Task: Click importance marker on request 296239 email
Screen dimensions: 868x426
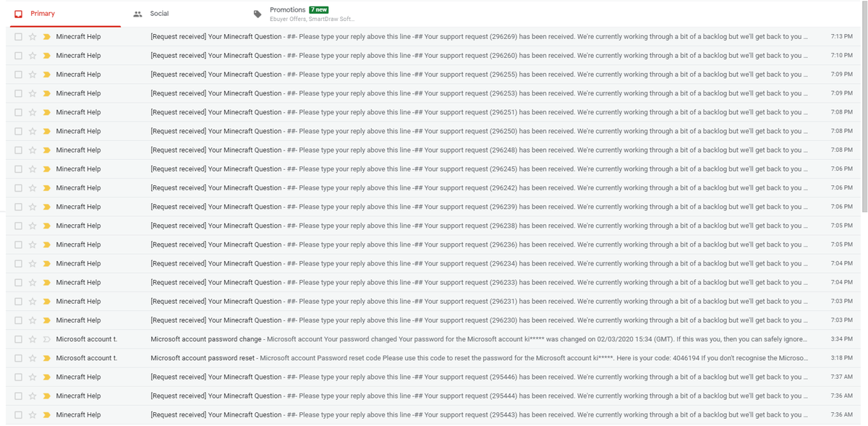Action: pyautogui.click(x=46, y=207)
